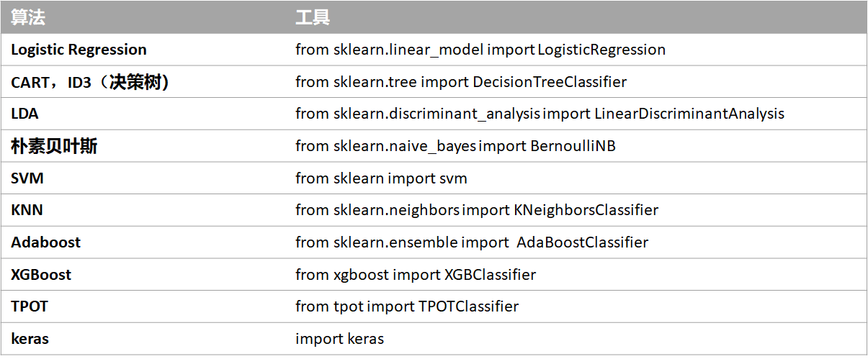Click the KNeighborsClassifier import line
868x359 pixels.
[476, 210]
